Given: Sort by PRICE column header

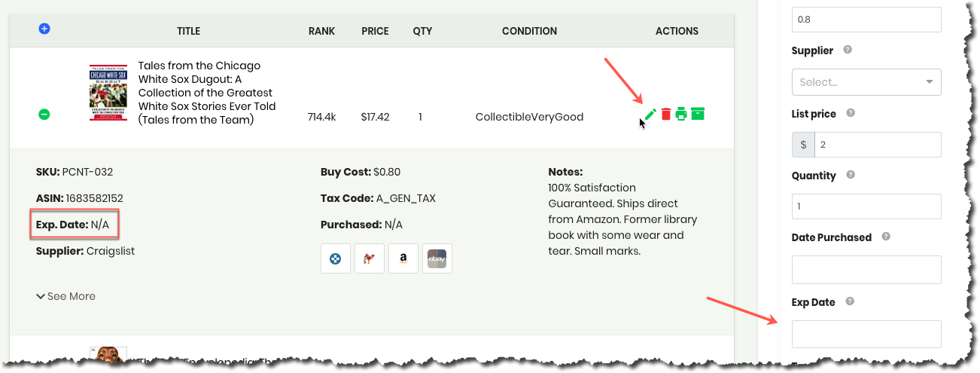Looking at the screenshot, I should click(x=375, y=31).
